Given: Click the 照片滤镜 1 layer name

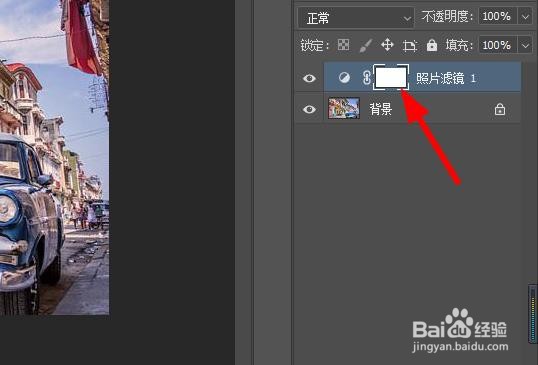Looking at the screenshot, I should pyautogui.click(x=446, y=79).
